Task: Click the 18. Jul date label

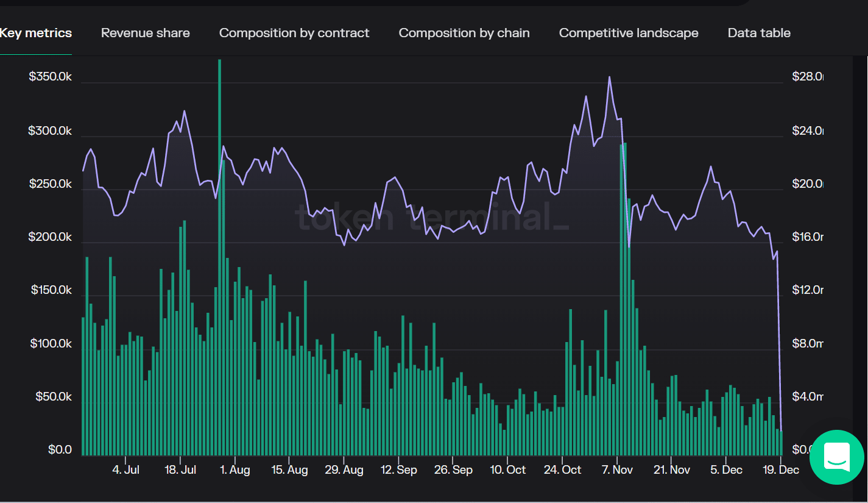Action: (180, 470)
